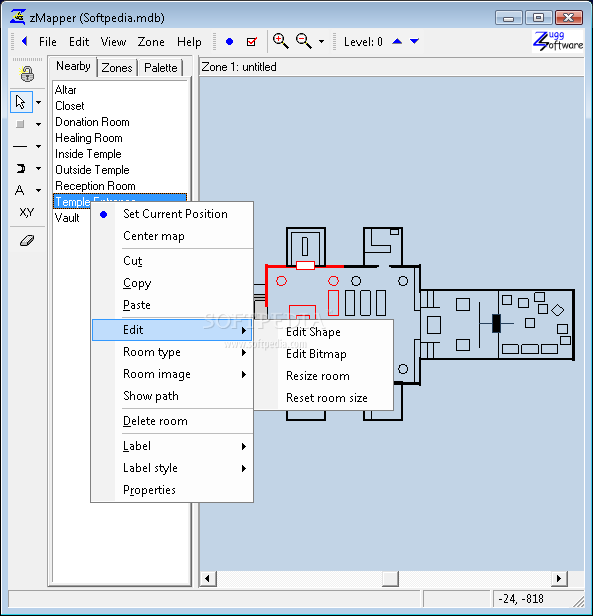Toggle the red checkmark toolbar button
The image size is (593, 616).
(x=252, y=41)
